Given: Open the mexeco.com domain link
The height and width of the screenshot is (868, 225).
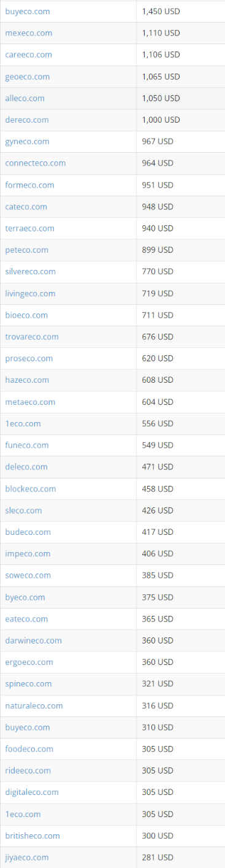Looking at the screenshot, I should 28,33.
